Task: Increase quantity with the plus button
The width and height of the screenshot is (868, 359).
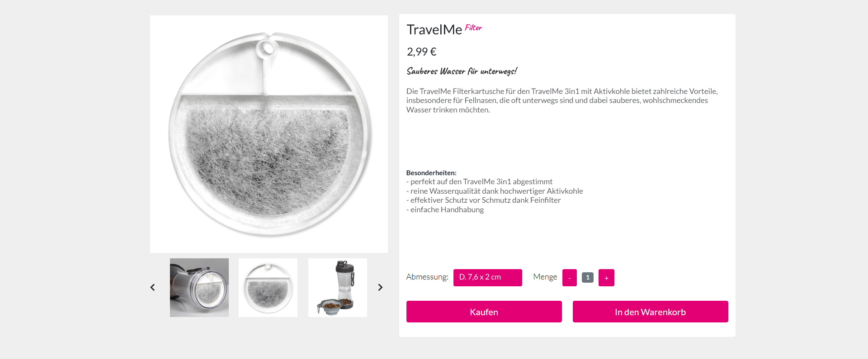Action: [x=606, y=278]
